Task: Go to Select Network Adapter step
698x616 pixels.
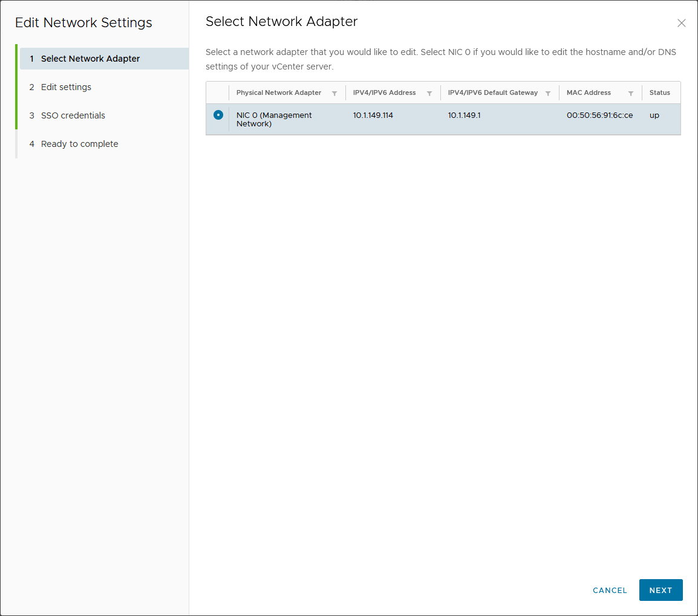Action: click(x=90, y=59)
